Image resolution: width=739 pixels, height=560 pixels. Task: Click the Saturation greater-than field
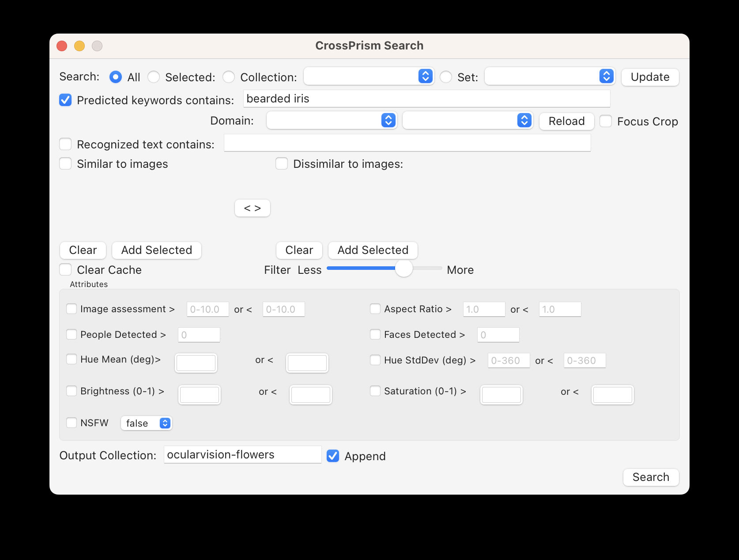[x=501, y=395]
